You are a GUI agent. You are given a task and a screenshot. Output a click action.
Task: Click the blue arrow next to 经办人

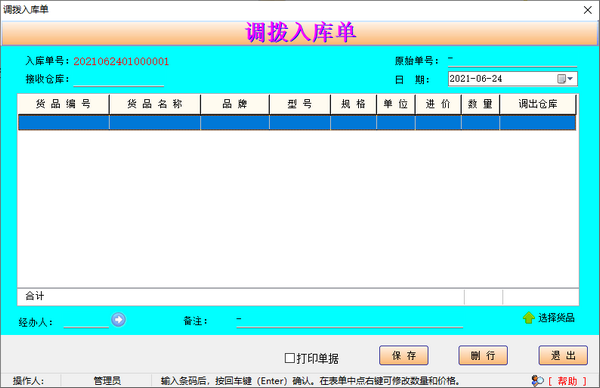coord(118,320)
